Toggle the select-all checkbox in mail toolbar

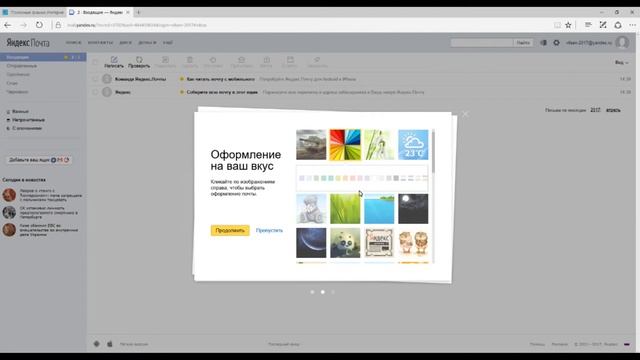click(95, 62)
